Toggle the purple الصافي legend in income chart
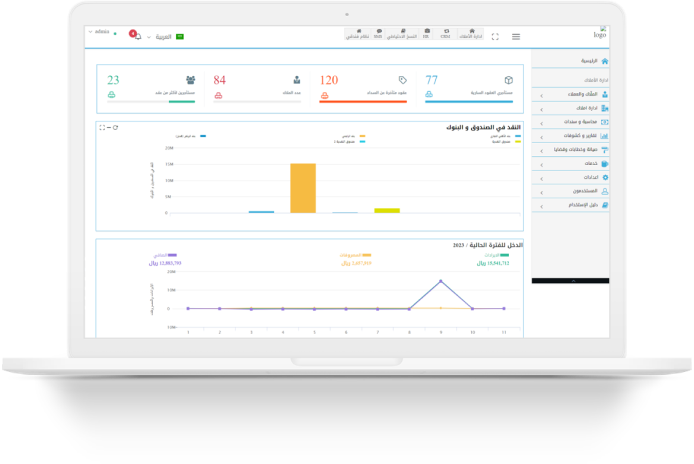 [x=165, y=255]
